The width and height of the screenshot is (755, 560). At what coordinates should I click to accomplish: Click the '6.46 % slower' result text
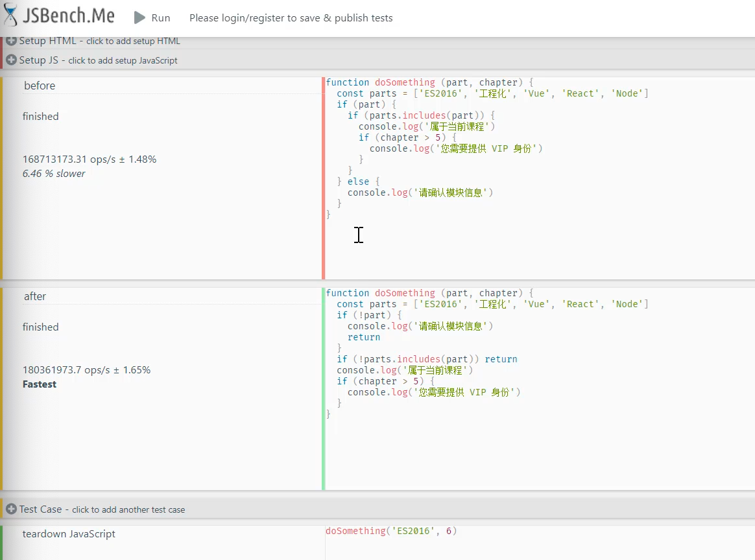point(54,174)
